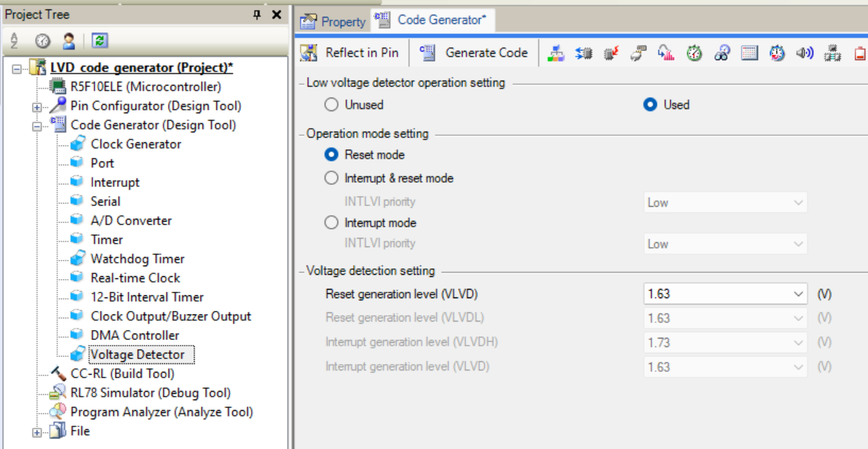This screenshot has height=449, width=868.
Task: Select 12-Bit Interval Timer in project tree
Action: [147, 297]
